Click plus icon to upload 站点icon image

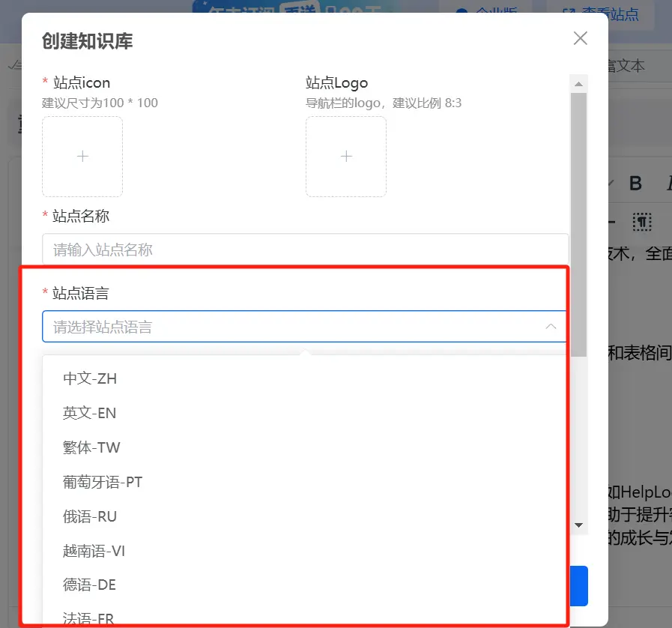tap(82, 156)
